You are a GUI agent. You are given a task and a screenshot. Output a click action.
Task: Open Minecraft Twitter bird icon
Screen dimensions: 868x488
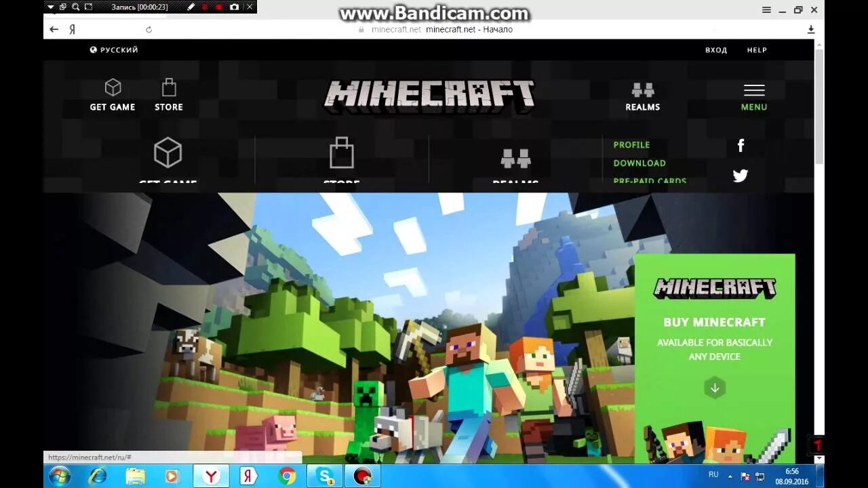point(741,176)
